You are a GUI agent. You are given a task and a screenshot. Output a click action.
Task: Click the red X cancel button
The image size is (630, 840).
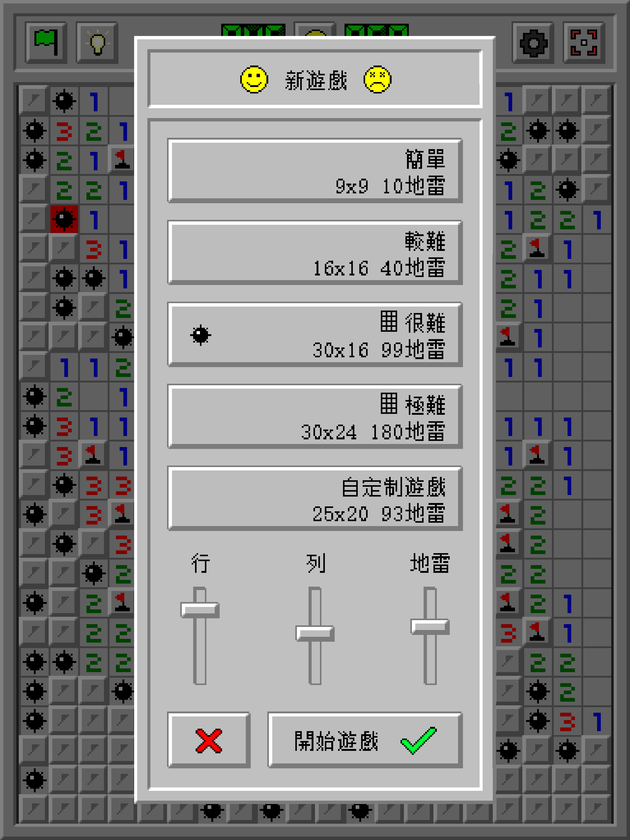coord(209,740)
